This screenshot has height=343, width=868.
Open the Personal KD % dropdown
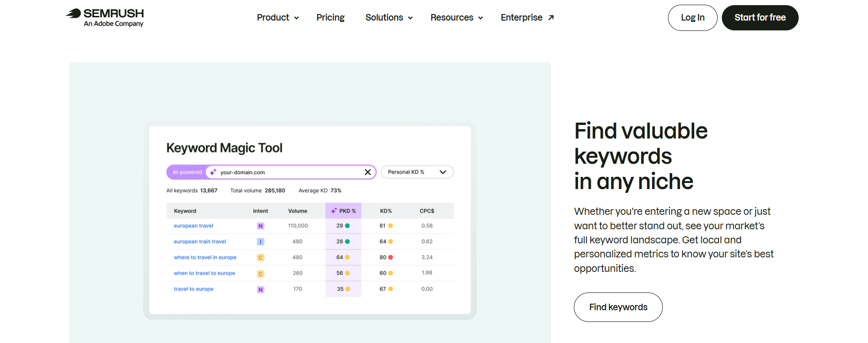coord(417,172)
